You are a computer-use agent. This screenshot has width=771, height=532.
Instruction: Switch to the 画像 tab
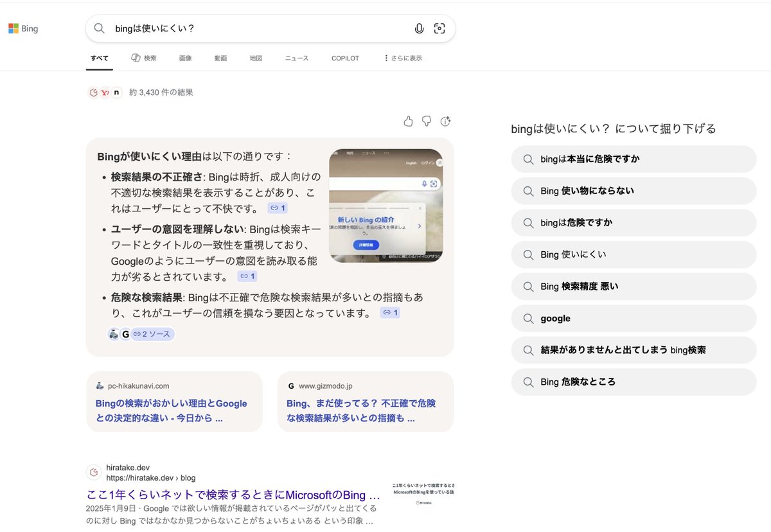[185, 58]
